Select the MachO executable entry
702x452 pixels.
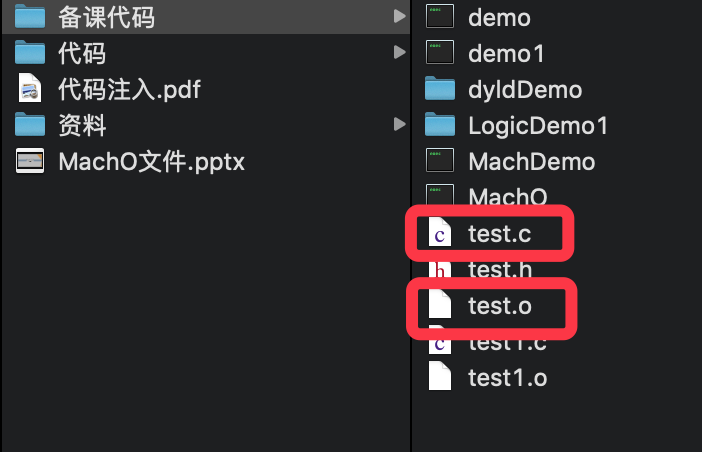pos(507,196)
